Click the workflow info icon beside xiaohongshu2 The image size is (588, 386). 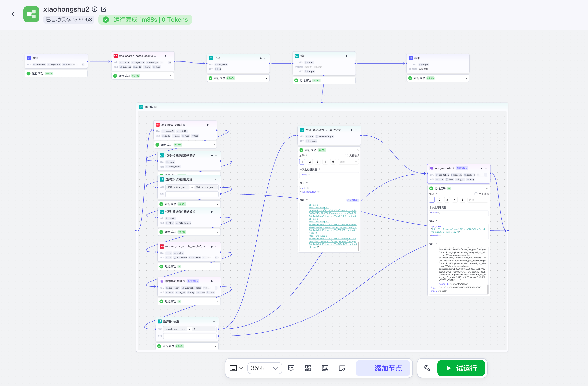point(95,9)
